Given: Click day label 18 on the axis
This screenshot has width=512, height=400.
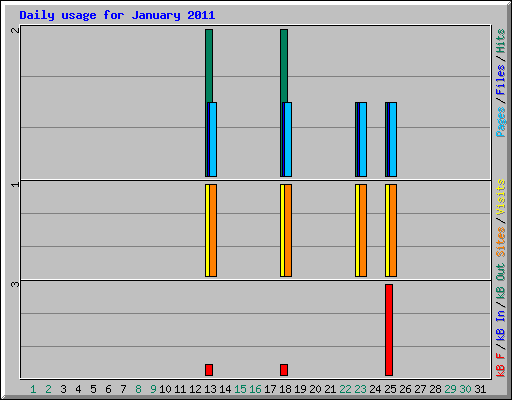Looking at the screenshot, I should 285,389.
